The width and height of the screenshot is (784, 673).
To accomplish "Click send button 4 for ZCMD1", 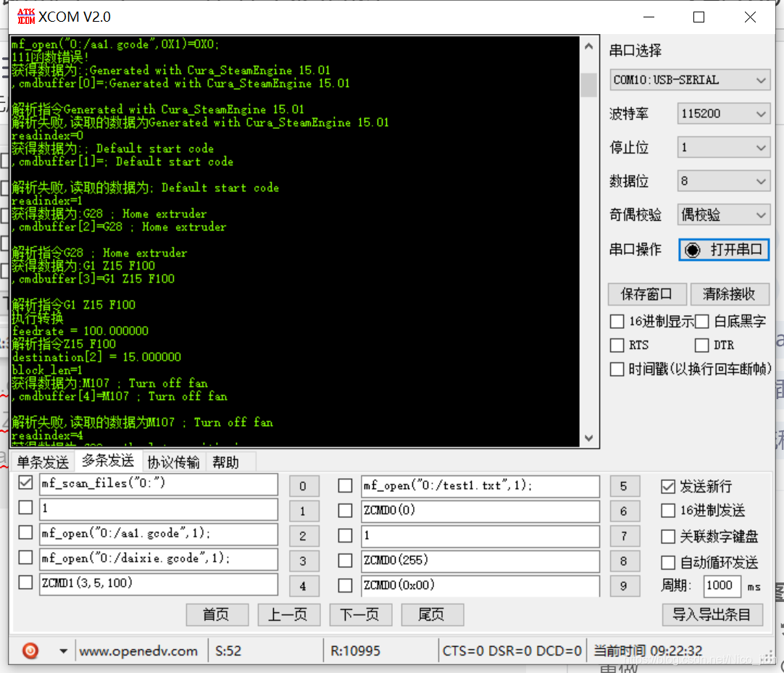I will click(x=303, y=586).
